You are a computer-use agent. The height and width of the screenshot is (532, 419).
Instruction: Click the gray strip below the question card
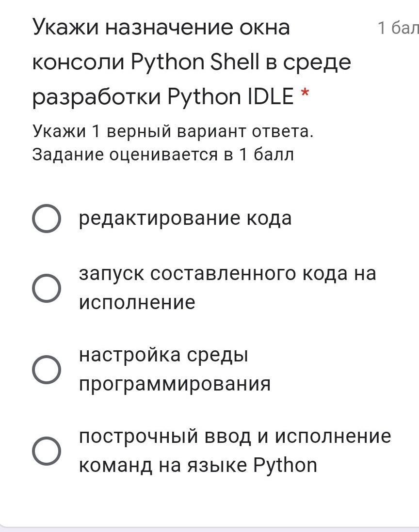209,529
